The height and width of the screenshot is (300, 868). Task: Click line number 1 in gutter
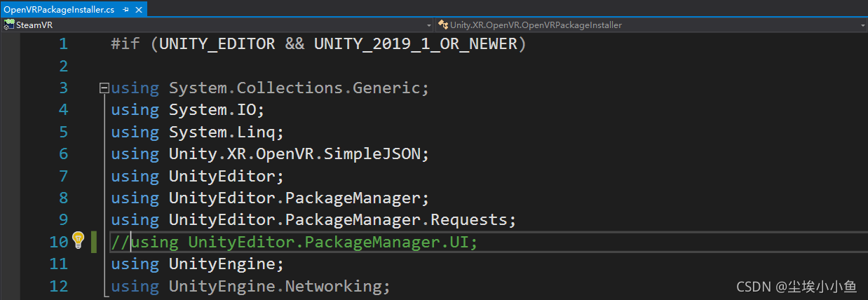63,44
